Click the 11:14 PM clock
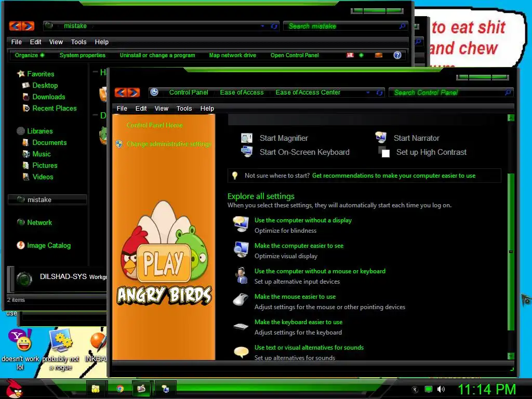 [x=487, y=389]
